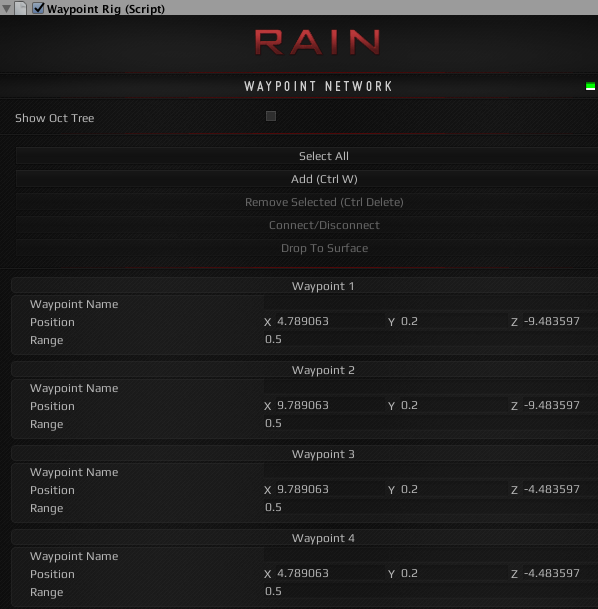Click the Show Oct Tree label
The height and width of the screenshot is (609, 598).
[x=54, y=118]
